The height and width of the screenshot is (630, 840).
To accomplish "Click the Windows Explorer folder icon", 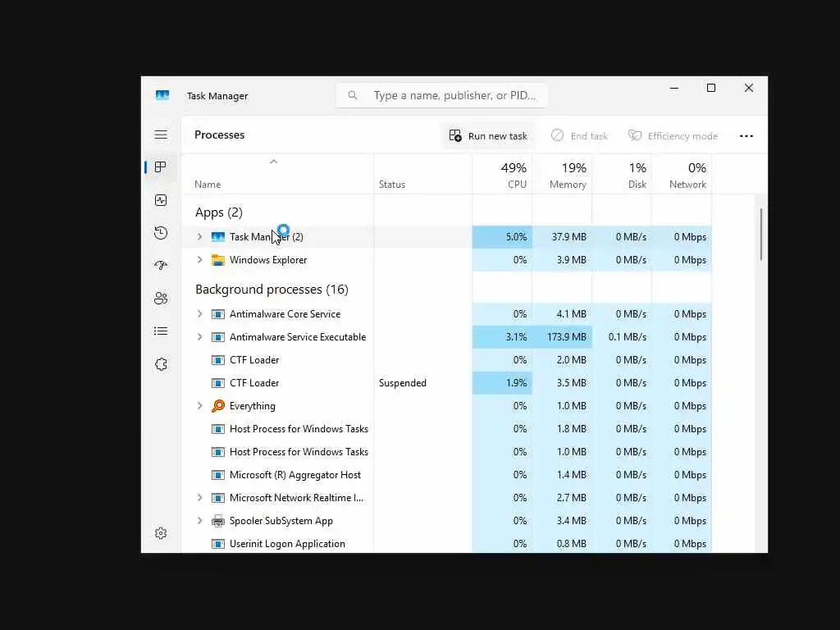I will tap(218, 260).
